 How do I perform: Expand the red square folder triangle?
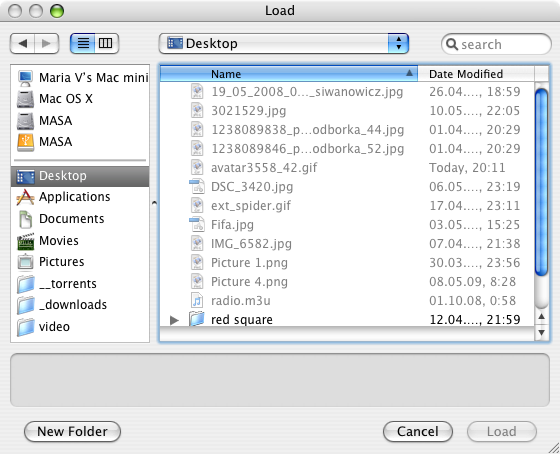(x=174, y=320)
